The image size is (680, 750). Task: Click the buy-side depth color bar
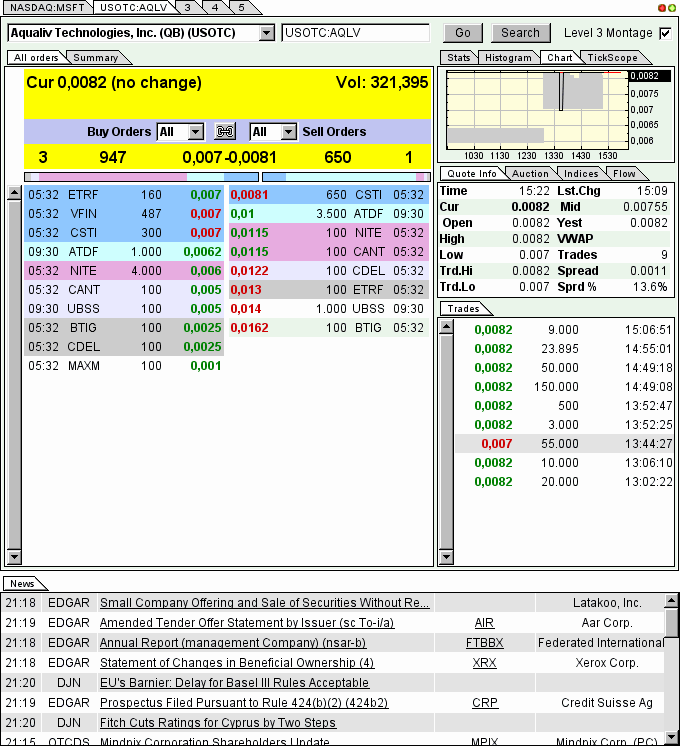[142, 177]
